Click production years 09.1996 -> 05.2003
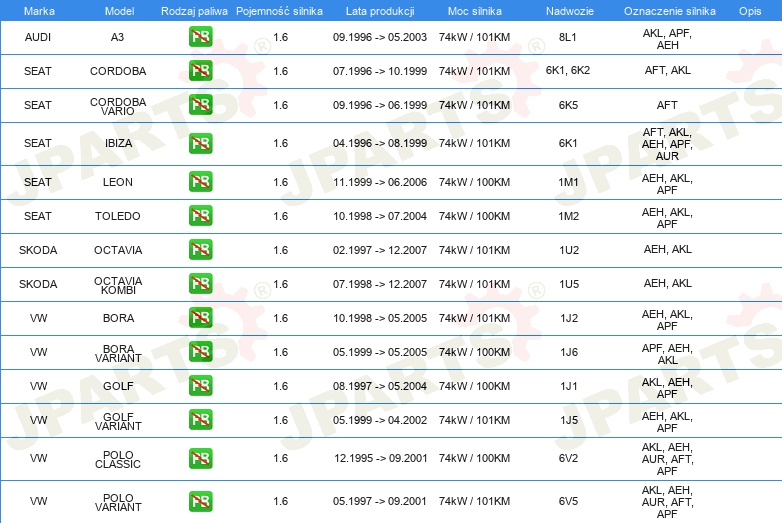 (x=380, y=37)
